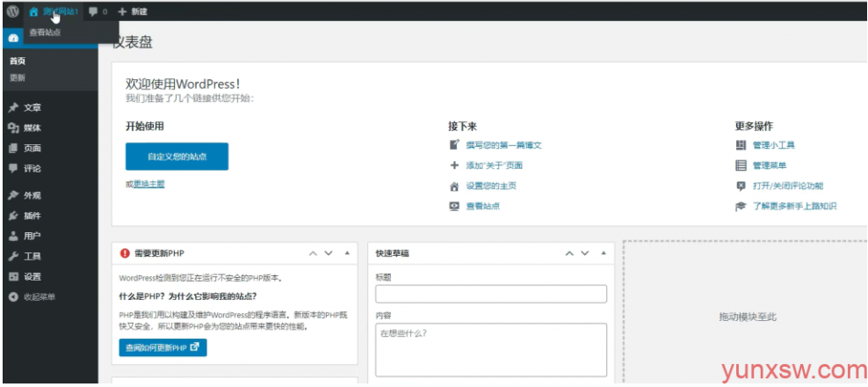Screen dimensions: 868x387
Task: Open 首页 in the dashboard submenu
Action: (x=18, y=61)
